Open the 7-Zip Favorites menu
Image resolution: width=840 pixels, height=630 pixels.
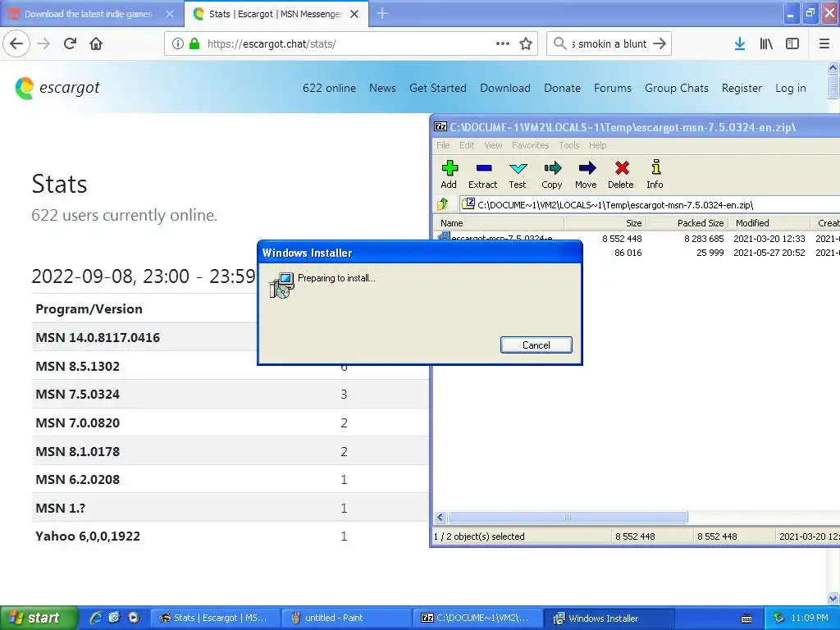pos(531,145)
